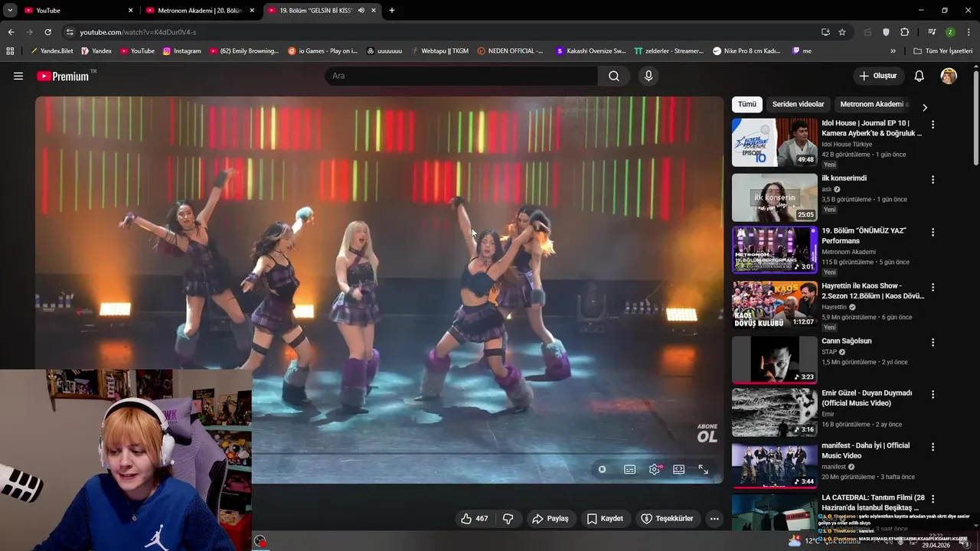980x551 pixels.
Task: Open manifest - Daha İyi video title
Action: click(866, 451)
